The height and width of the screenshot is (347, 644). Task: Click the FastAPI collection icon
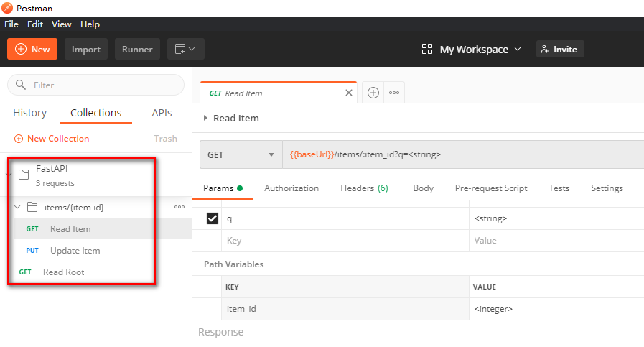(22, 175)
